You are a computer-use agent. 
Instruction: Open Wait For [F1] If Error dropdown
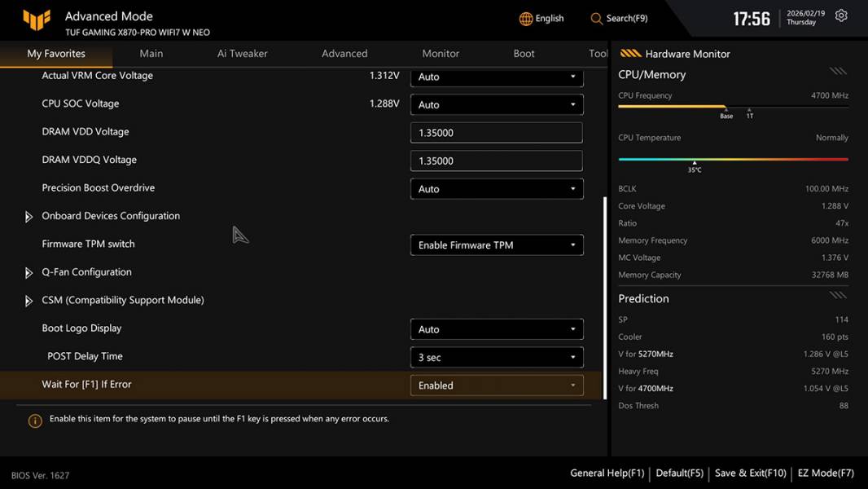click(497, 385)
